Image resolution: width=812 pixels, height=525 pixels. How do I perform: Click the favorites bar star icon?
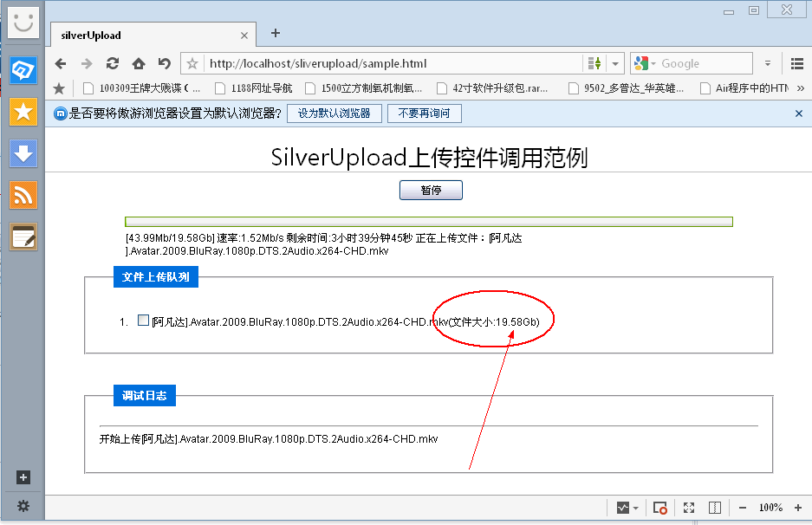[x=59, y=88]
